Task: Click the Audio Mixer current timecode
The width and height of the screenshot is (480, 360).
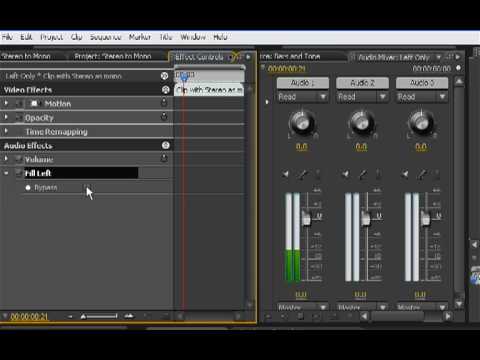Action: point(287,69)
